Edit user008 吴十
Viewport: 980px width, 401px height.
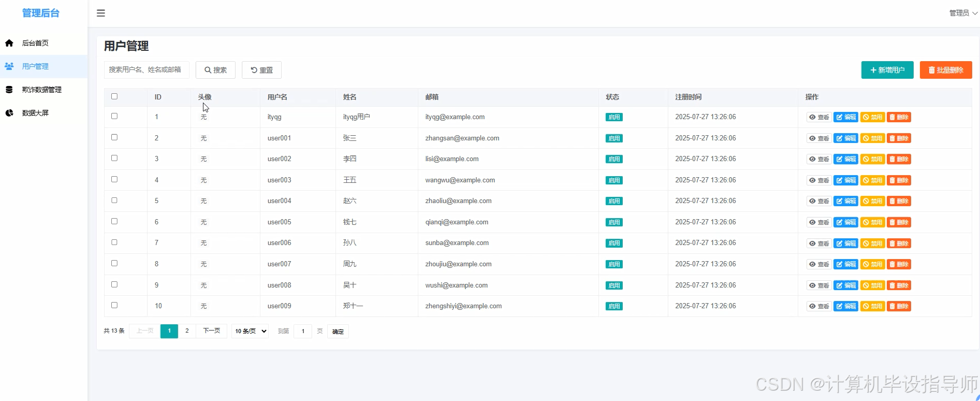tap(846, 285)
